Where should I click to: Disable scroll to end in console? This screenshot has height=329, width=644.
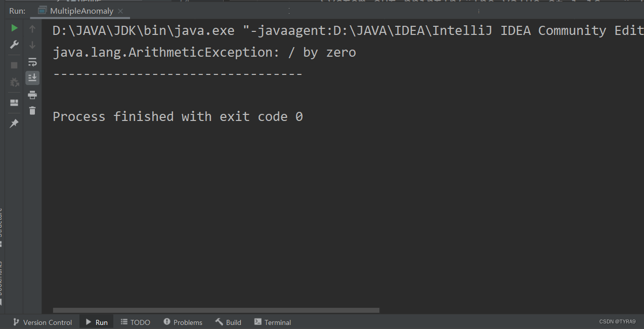pos(32,77)
